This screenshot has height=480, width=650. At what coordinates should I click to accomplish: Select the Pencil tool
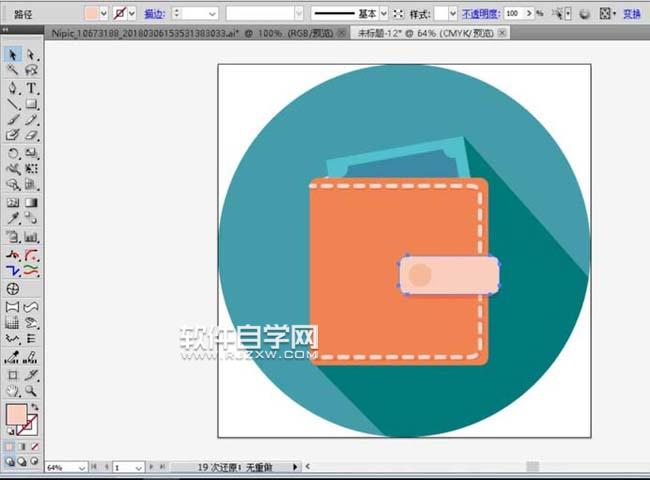[x=31, y=119]
